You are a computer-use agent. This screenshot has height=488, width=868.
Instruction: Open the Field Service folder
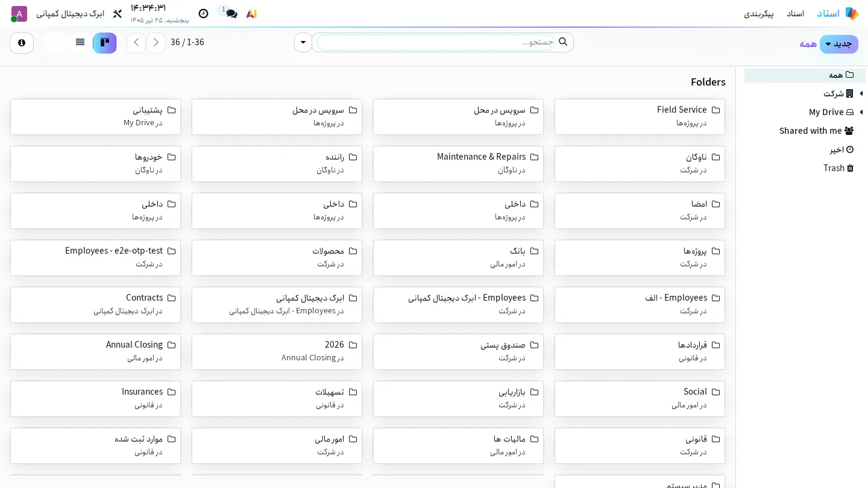[640, 117]
